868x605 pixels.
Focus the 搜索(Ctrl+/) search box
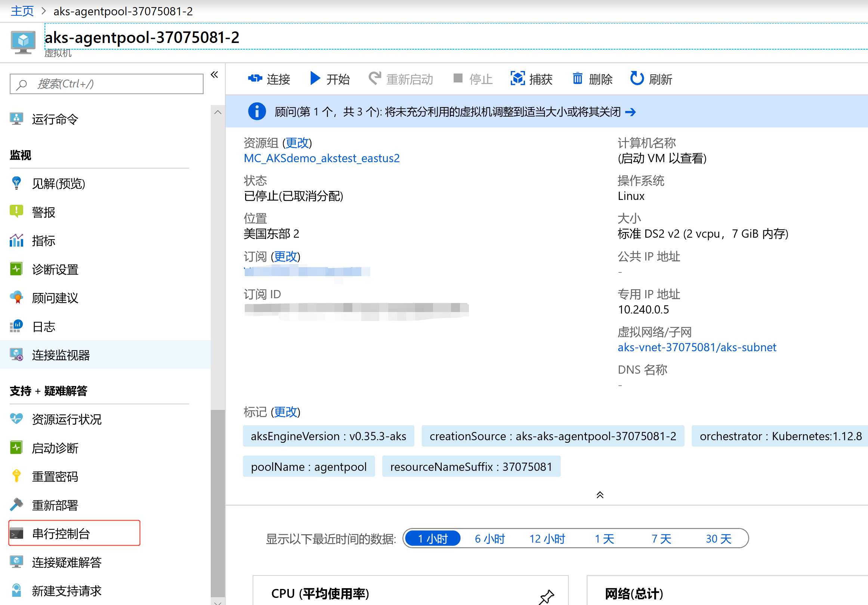coord(106,84)
